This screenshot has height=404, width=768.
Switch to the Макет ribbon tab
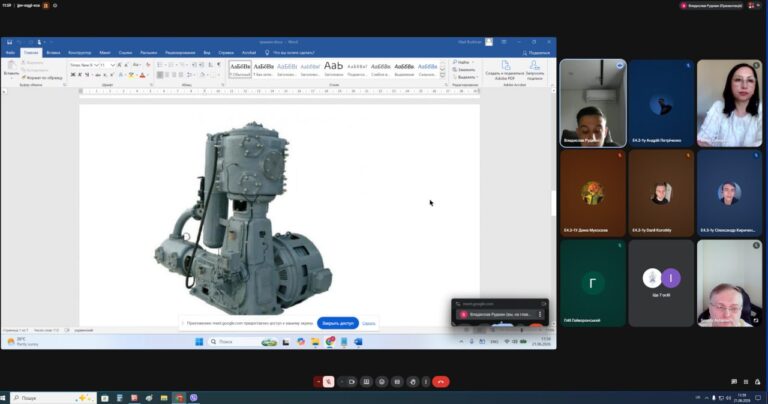pos(105,52)
